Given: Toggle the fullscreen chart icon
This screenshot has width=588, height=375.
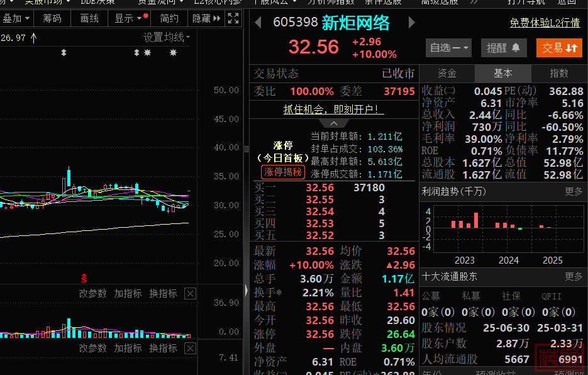Looking at the screenshot, I should point(233,18).
